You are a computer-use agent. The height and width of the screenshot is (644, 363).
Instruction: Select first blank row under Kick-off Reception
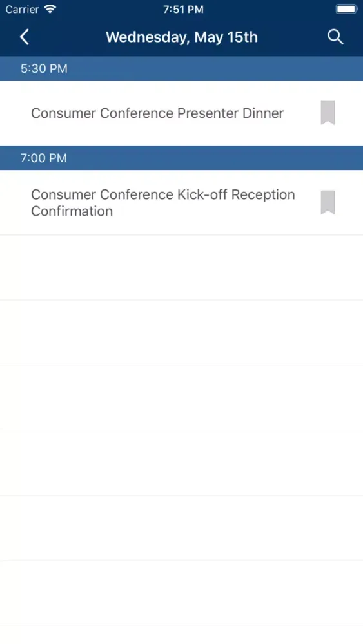pyautogui.click(x=181, y=267)
